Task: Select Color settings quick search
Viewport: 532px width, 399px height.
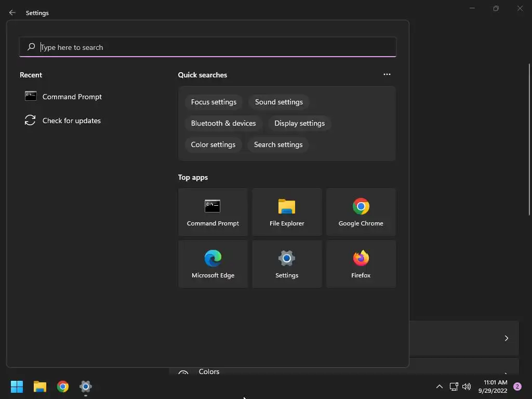Action: point(213,145)
